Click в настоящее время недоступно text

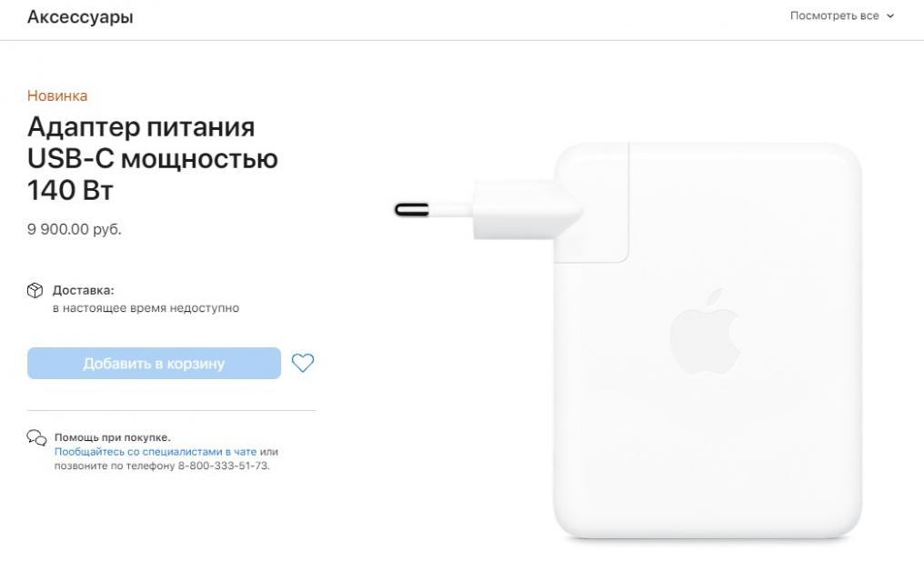point(146,307)
